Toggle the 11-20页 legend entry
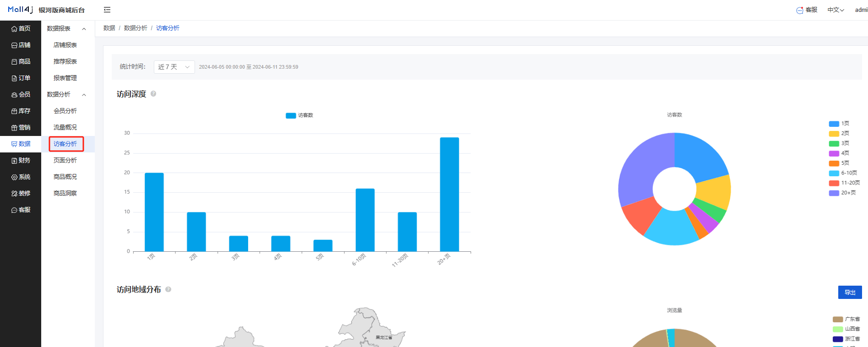Viewport: 868px width, 347px height. pos(844,183)
